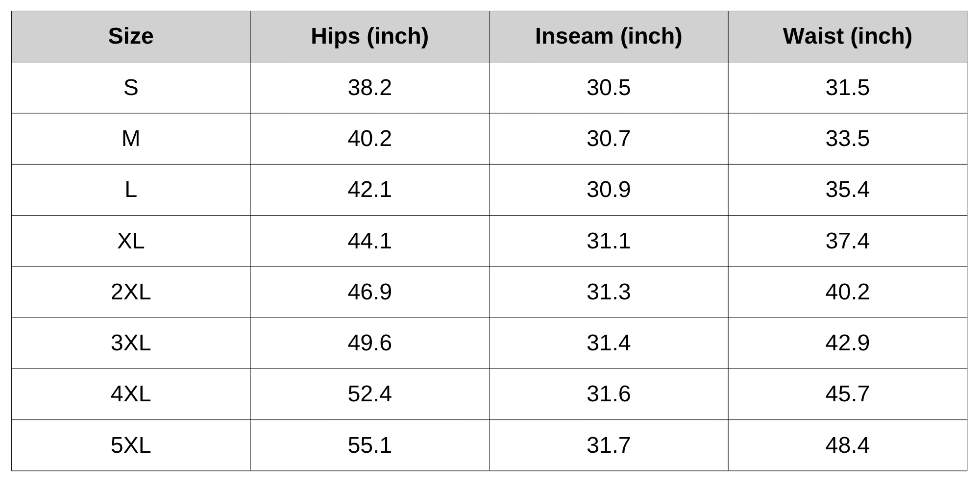Screen dimensions: 980x490
Task: Select the Inseam (inch) header cell
Action: [x=608, y=36]
